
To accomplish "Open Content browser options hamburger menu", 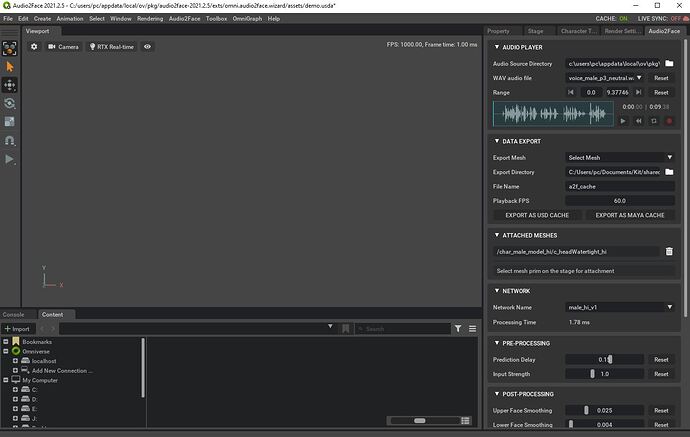I will [472, 328].
